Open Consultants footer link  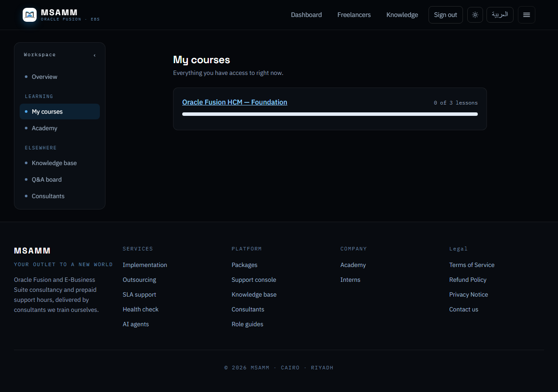[x=248, y=309]
